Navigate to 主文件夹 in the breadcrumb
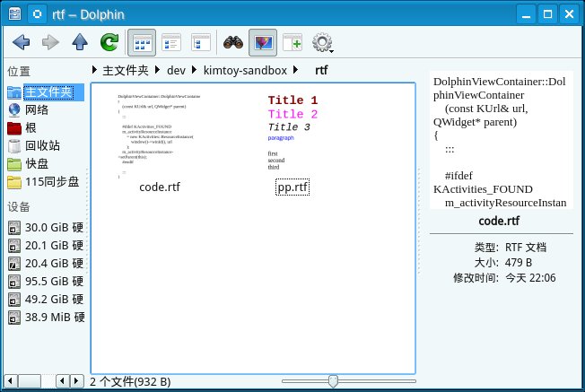The height and width of the screenshot is (392, 585). [x=126, y=70]
